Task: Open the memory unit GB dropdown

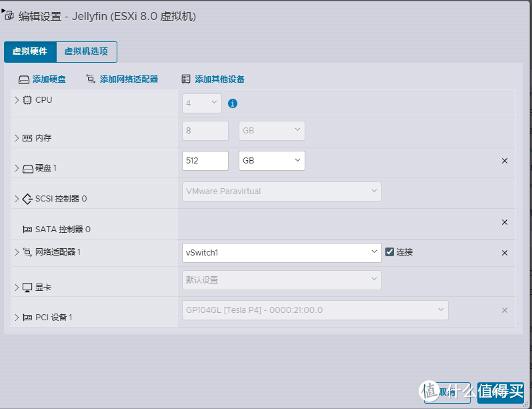Action: [x=272, y=131]
